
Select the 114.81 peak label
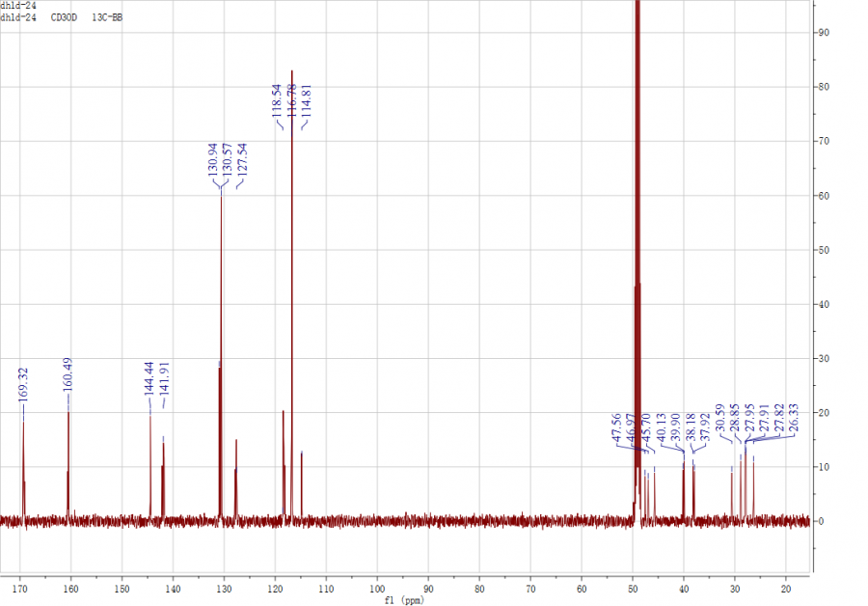[307, 100]
